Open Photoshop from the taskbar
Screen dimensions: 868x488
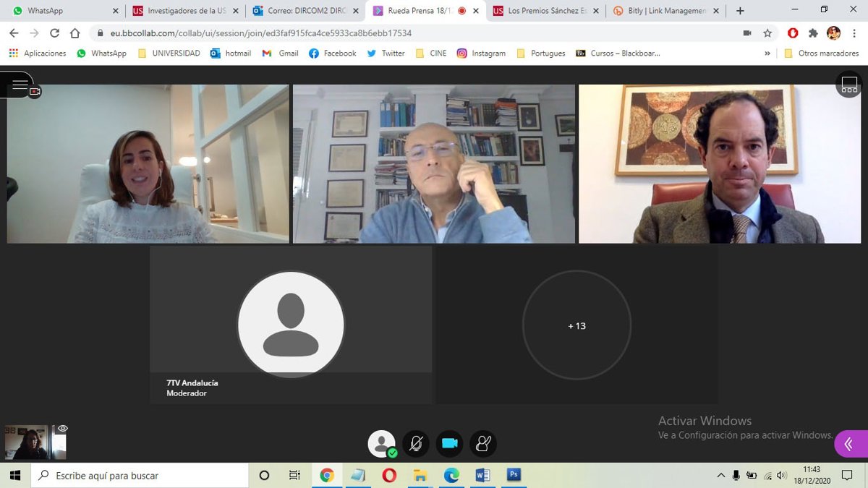click(514, 475)
